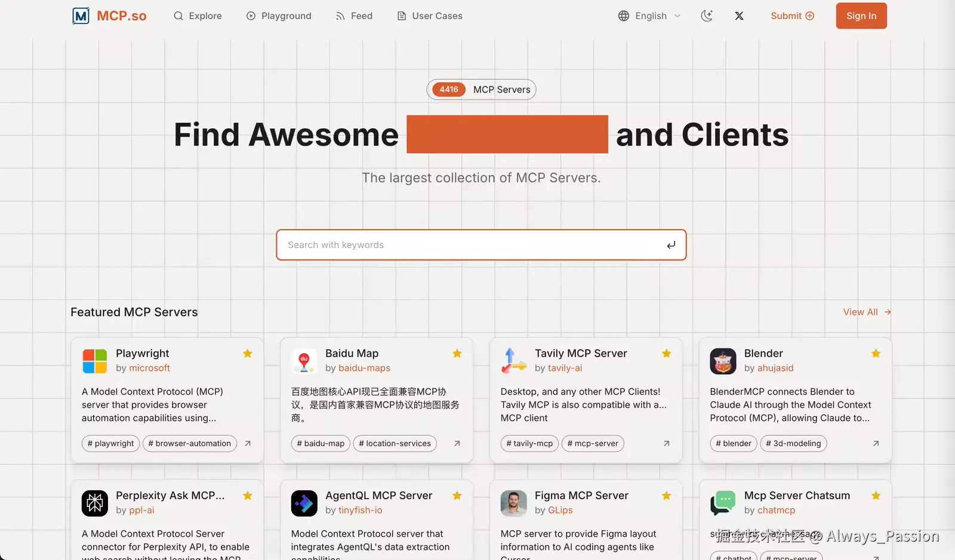This screenshot has width=955, height=560.
Task: Select the # playwright tag
Action: point(111,444)
